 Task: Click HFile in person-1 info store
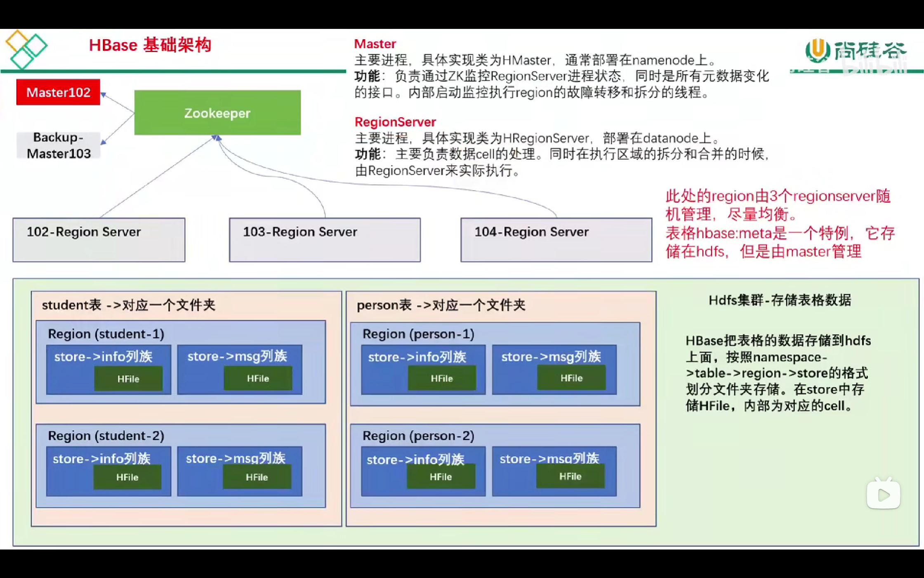(x=442, y=378)
